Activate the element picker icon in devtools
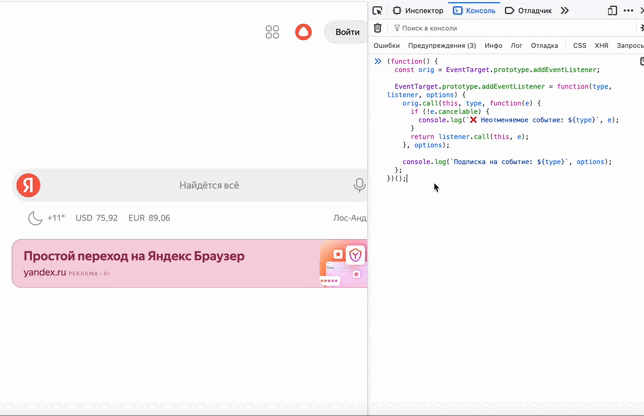Screen dimensions: 644x416 (377, 11)
